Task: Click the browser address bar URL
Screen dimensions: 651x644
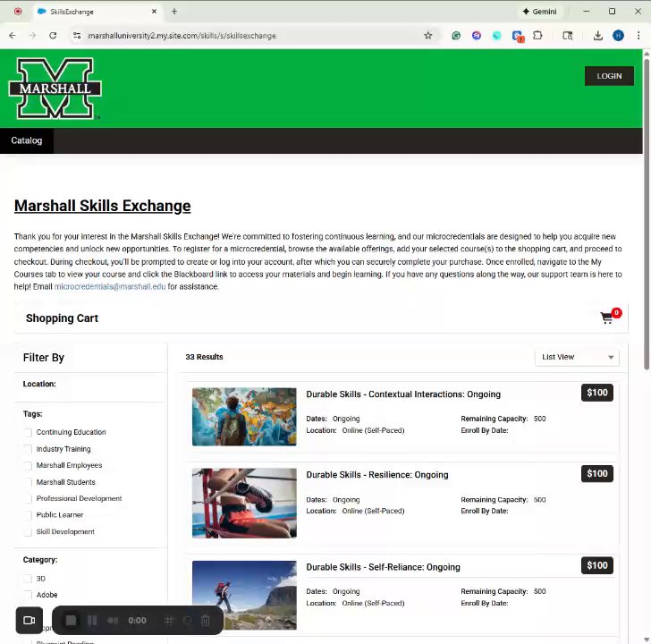Action: [x=182, y=36]
